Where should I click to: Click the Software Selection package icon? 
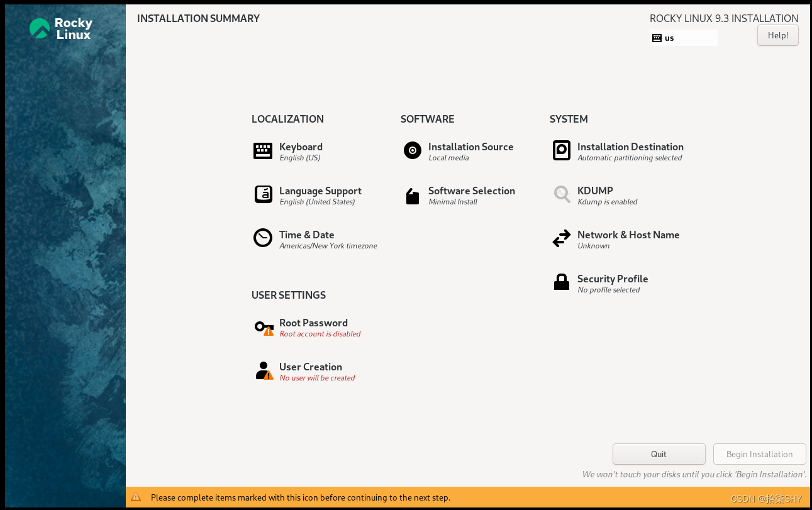[x=413, y=196]
